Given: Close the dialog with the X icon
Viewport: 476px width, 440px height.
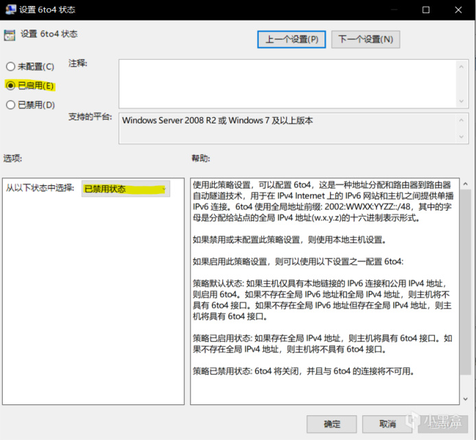Looking at the screenshot, I should click(x=458, y=10).
